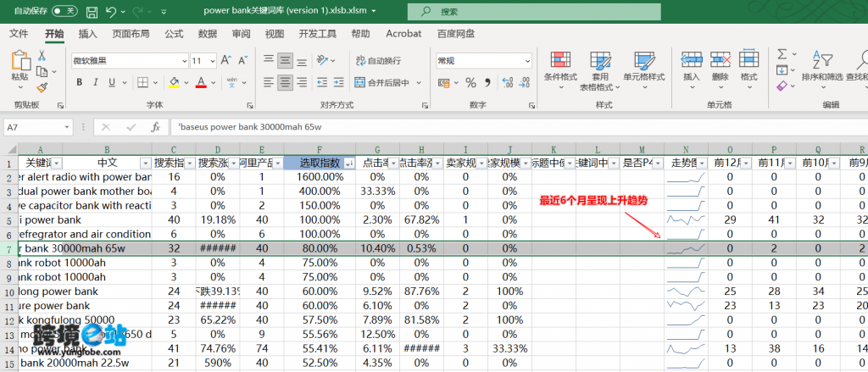Viewport: 868px width, 372px height.
Task: Click the AutoSum sigma icon
Action: point(782,54)
